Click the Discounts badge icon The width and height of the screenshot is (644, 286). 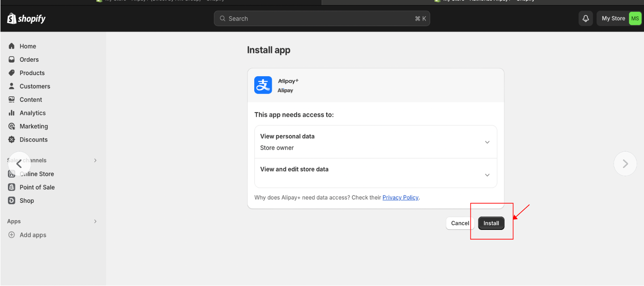click(12, 140)
